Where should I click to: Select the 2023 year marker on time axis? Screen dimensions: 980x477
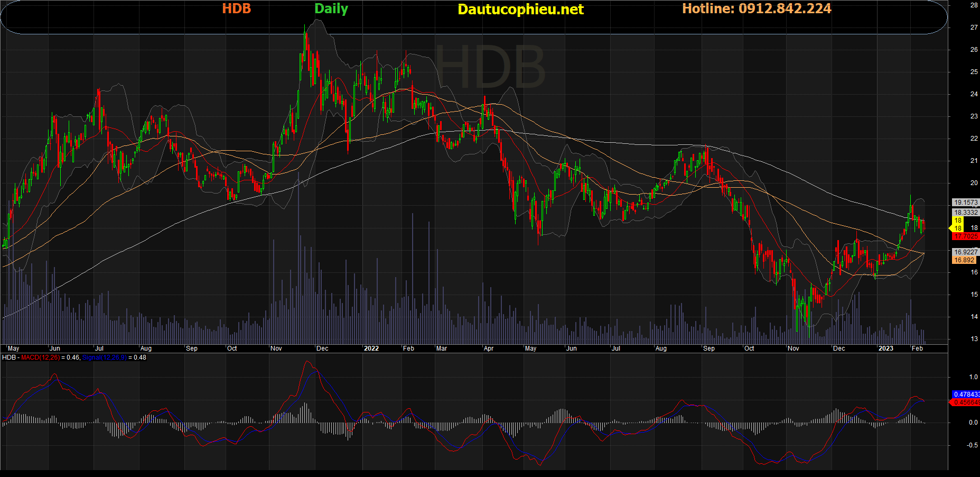click(885, 348)
